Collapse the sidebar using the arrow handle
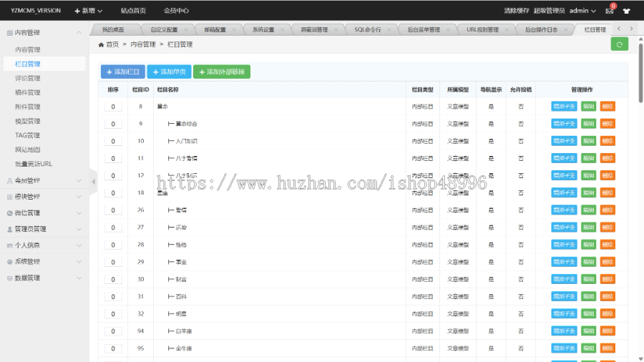The width and height of the screenshot is (644, 362). pyautogui.click(x=93, y=182)
